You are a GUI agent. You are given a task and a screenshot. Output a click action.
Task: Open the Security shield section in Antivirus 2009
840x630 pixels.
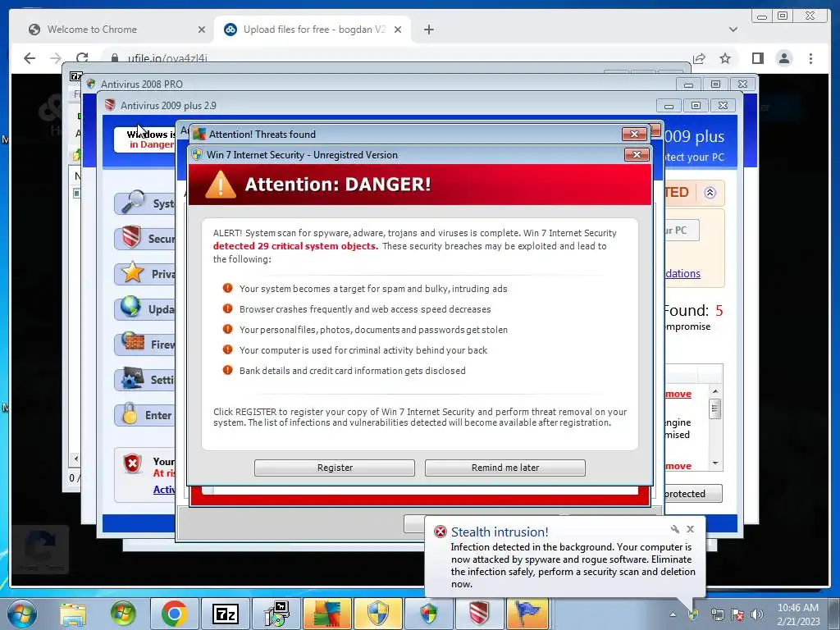click(x=144, y=239)
